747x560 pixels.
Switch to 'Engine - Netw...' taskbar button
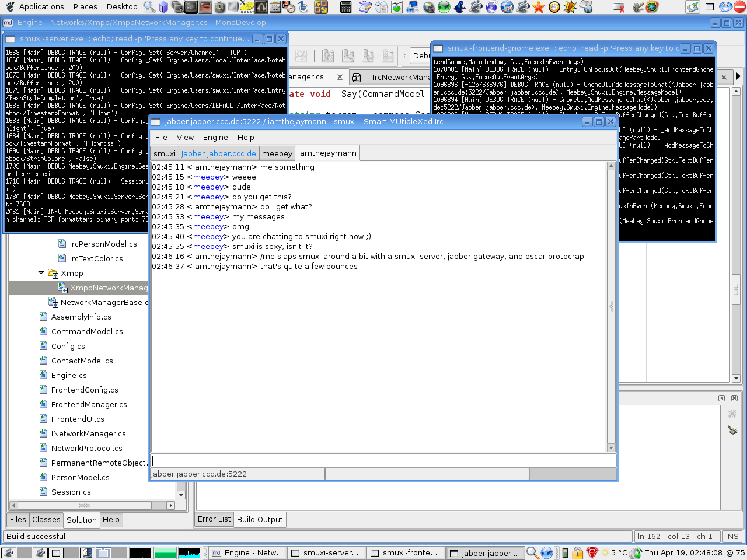click(x=247, y=552)
